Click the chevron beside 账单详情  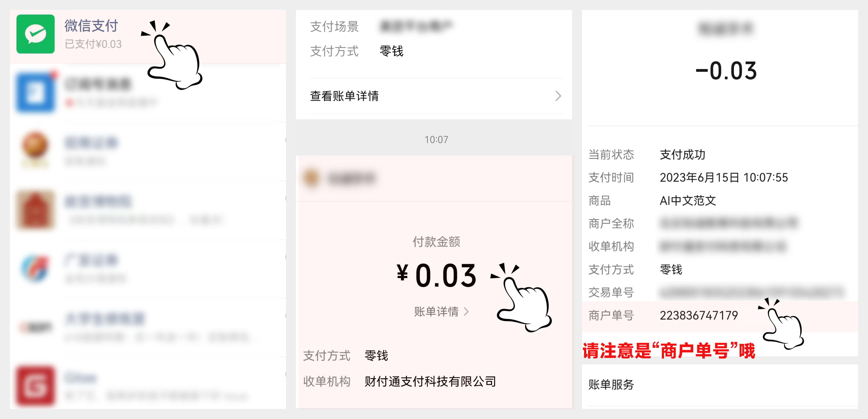[x=466, y=311]
